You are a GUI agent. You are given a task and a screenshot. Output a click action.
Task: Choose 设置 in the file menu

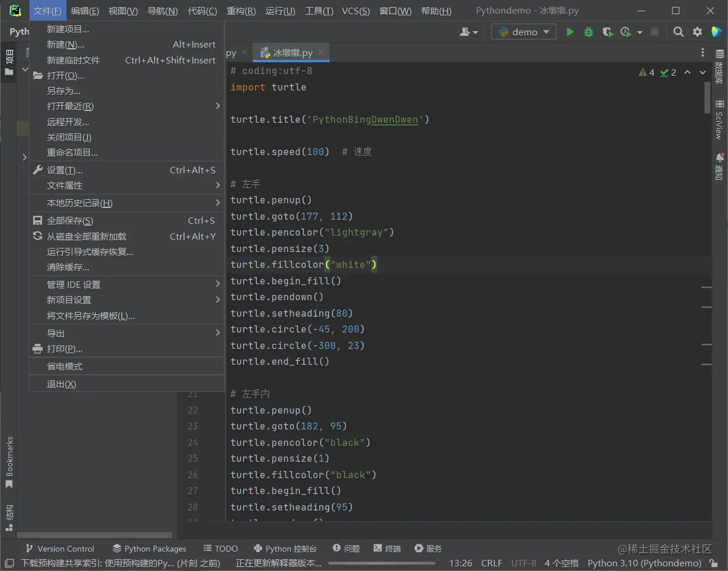click(x=127, y=170)
